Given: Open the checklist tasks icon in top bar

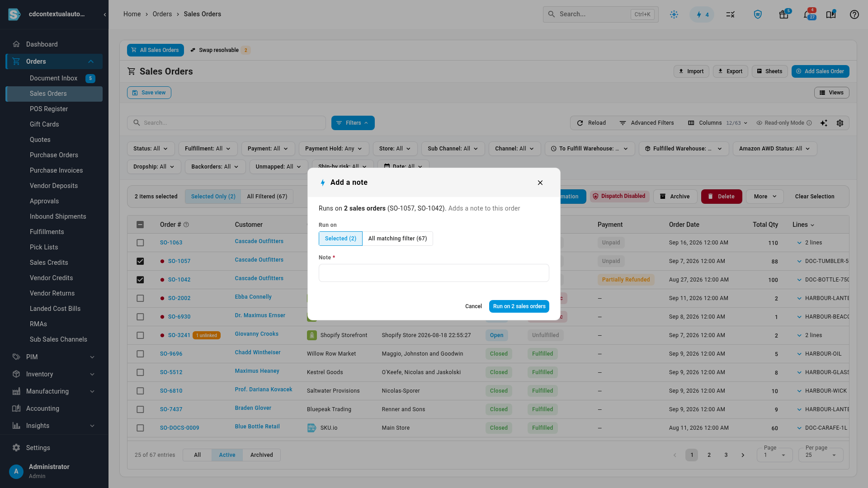Looking at the screenshot, I should pos(730,14).
